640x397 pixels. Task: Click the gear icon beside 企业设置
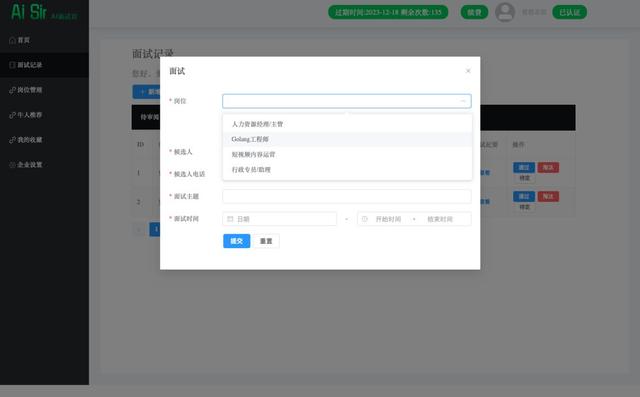[x=12, y=165]
